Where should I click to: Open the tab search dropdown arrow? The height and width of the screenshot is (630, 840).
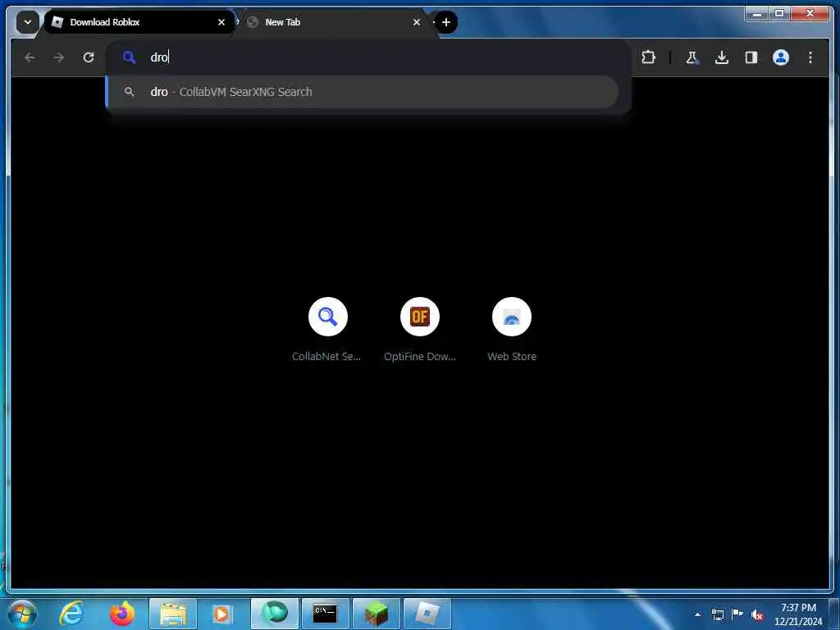coord(27,22)
